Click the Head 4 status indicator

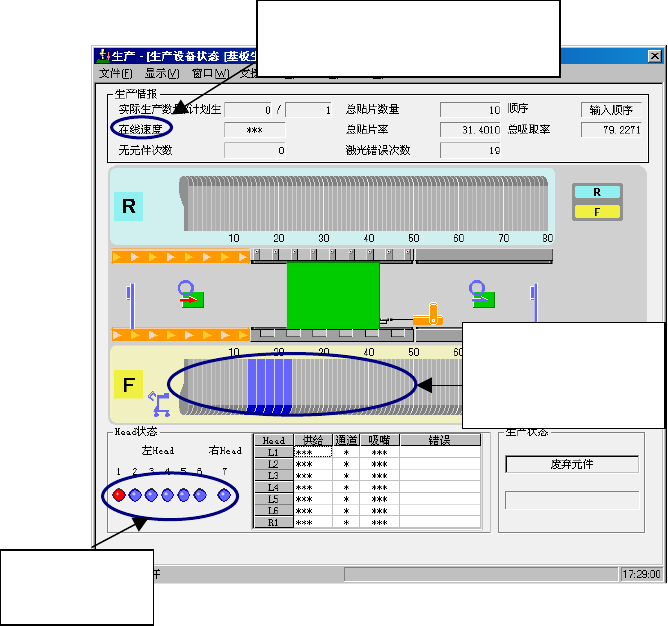point(167,495)
